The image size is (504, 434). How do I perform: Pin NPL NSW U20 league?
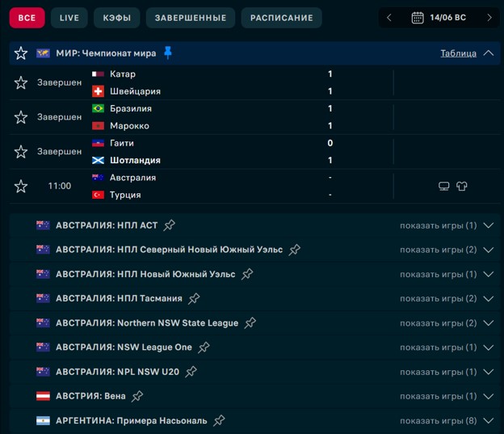coord(191,372)
